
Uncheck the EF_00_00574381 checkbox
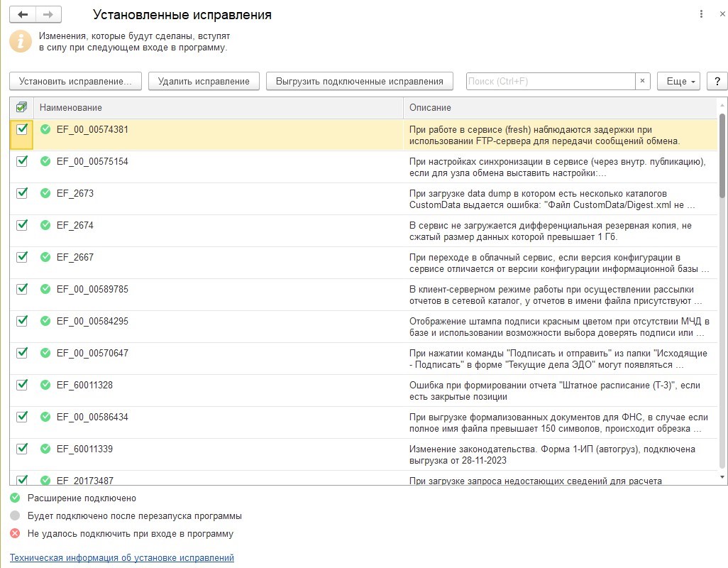[x=22, y=129]
